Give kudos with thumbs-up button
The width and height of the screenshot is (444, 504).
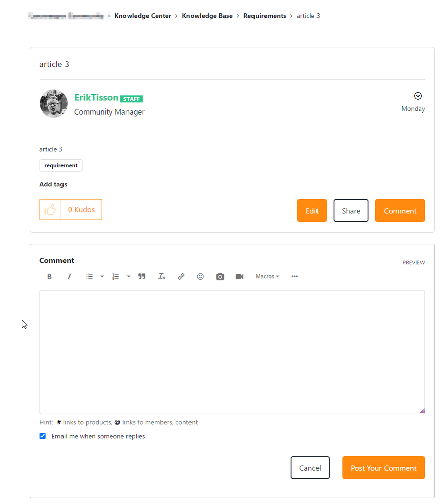pos(50,209)
